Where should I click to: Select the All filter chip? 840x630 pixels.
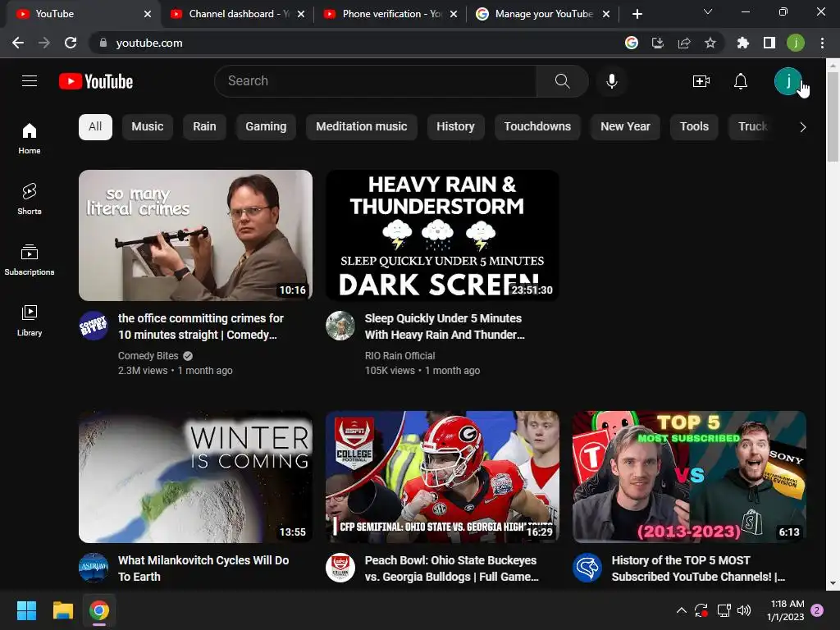pyautogui.click(x=95, y=127)
